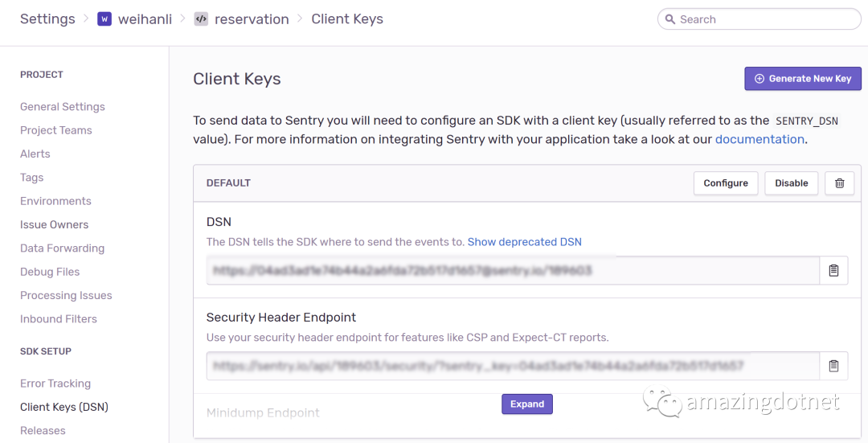Focus the Search input field
Viewport: 868px width, 443px height.
pos(764,19)
